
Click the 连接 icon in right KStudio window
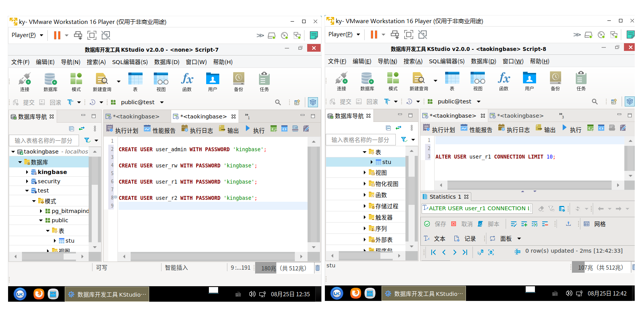pyautogui.click(x=341, y=81)
